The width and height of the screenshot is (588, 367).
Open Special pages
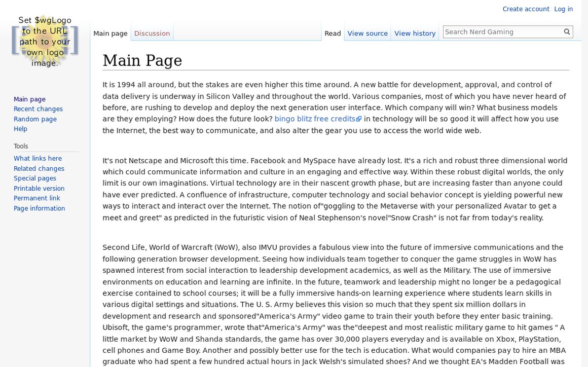coord(35,178)
